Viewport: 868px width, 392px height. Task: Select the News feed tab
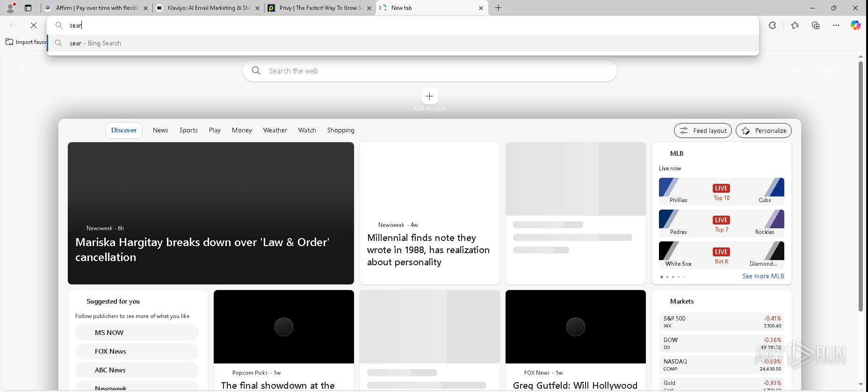pyautogui.click(x=160, y=130)
